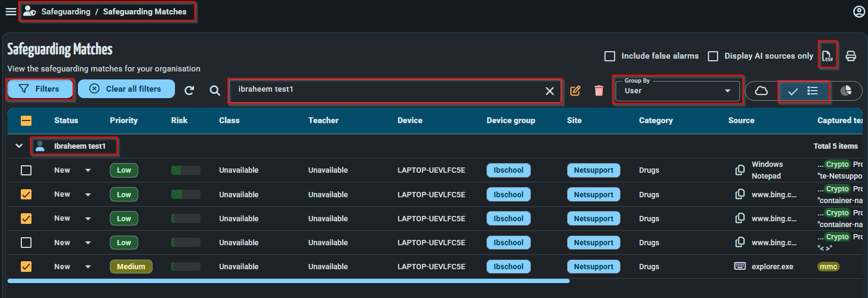The height and width of the screenshot is (298, 868).
Task: Click Ibschool tag in explorer.exe row
Action: (x=508, y=267)
